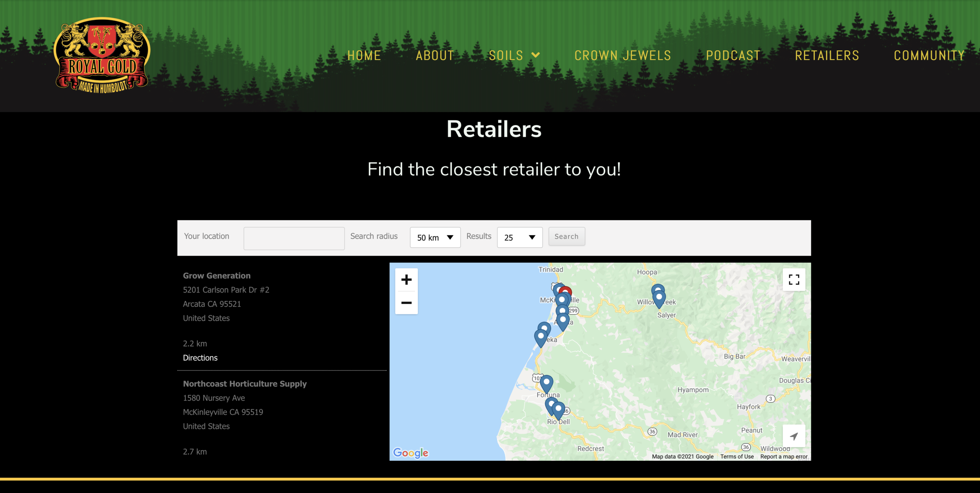Open Directions for Grow Generation
980x493 pixels.
200,358
